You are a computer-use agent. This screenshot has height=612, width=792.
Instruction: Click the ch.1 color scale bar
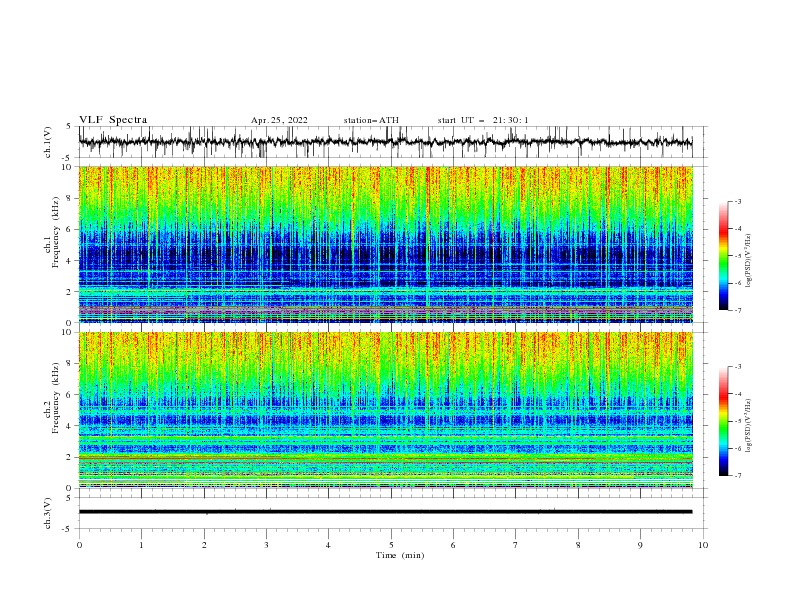click(723, 256)
